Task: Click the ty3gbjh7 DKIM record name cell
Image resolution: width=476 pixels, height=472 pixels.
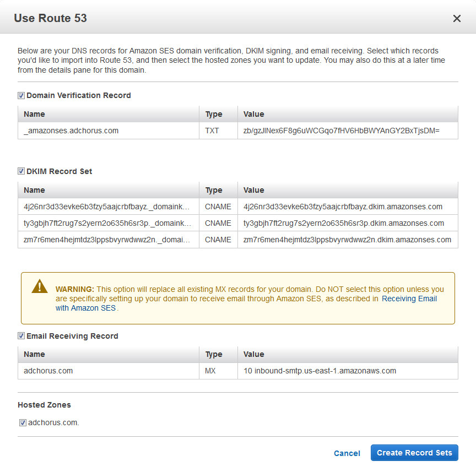Action: [107, 223]
